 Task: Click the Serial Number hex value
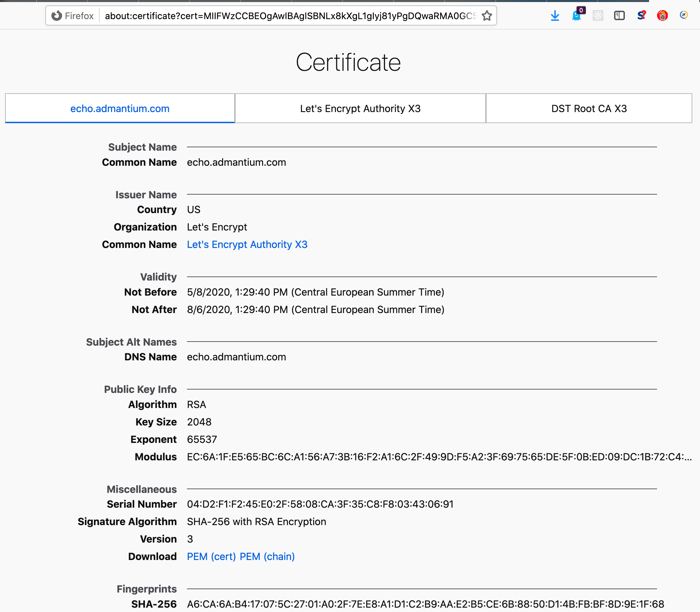[x=320, y=504]
